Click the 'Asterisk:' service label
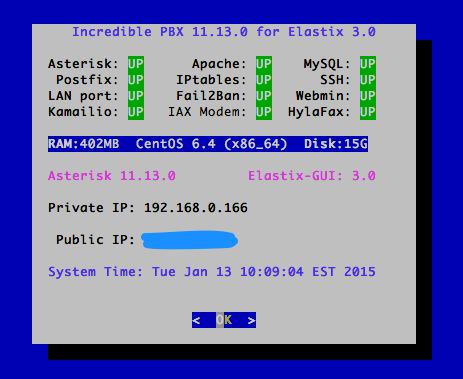The image size is (463, 379). 83,64
